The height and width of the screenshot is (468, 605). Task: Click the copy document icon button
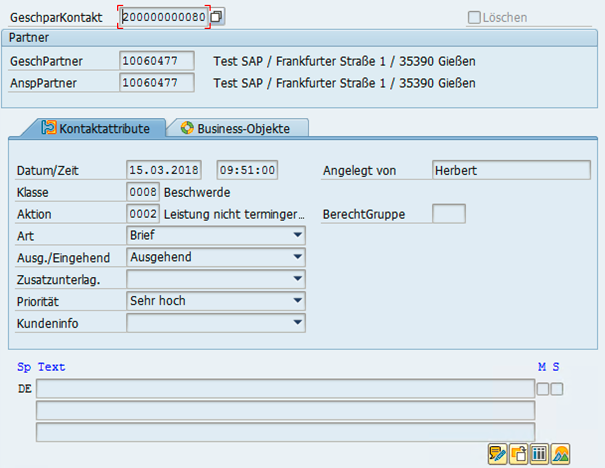pos(518,453)
